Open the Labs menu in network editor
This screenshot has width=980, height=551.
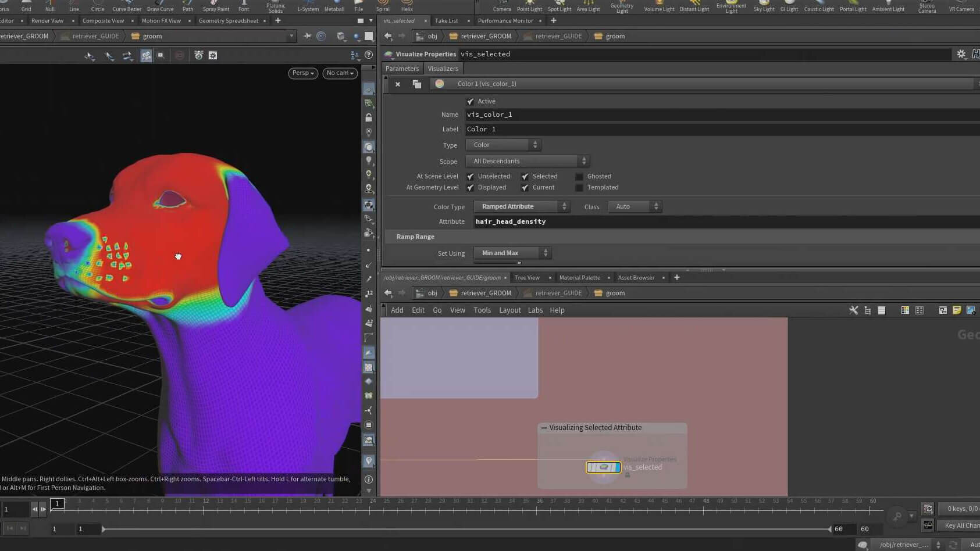tap(535, 310)
